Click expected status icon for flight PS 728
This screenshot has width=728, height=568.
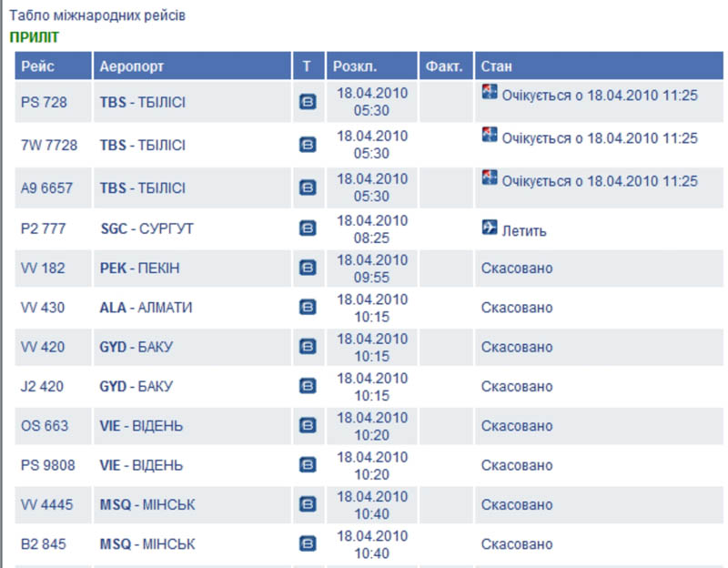pyautogui.click(x=490, y=92)
